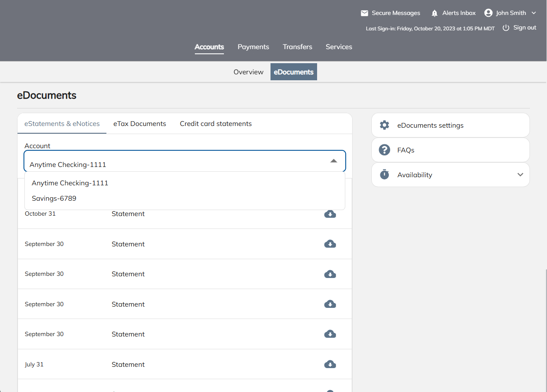The image size is (547, 392).
Task: Open the Services menu
Action: pyautogui.click(x=339, y=47)
